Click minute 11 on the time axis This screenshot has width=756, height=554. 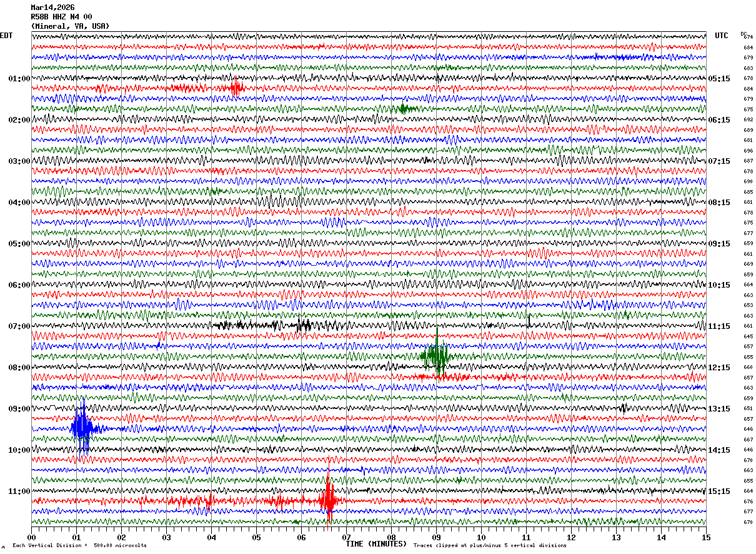click(526, 537)
